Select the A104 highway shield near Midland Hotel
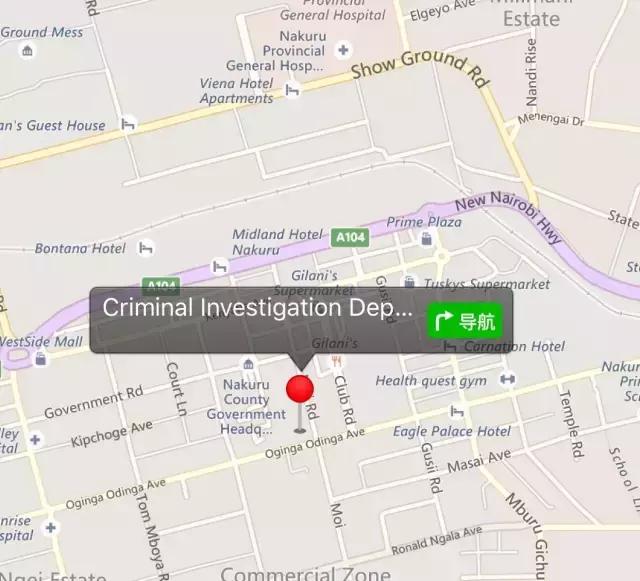Viewport: 640px width, 581px height. [x=350, y=237]
